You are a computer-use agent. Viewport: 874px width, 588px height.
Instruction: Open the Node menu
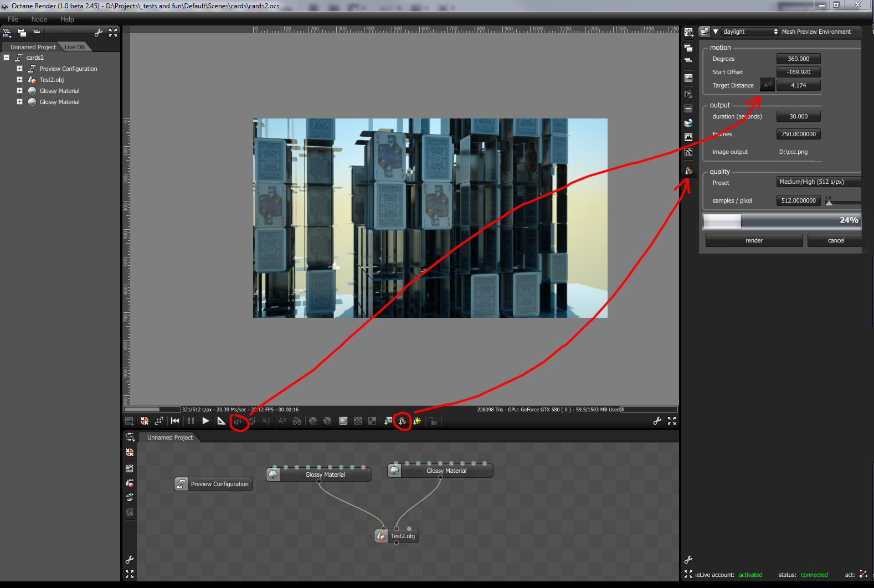39,19
